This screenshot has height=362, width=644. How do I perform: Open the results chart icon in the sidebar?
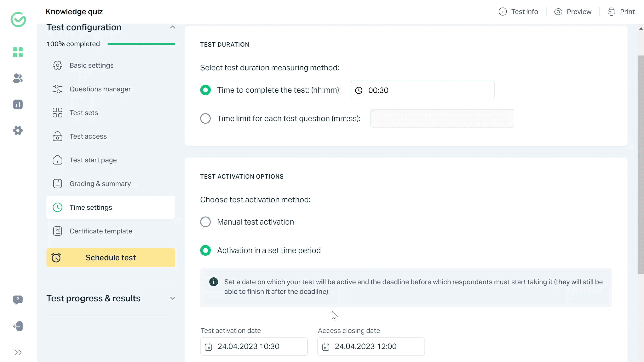[18, 104]
